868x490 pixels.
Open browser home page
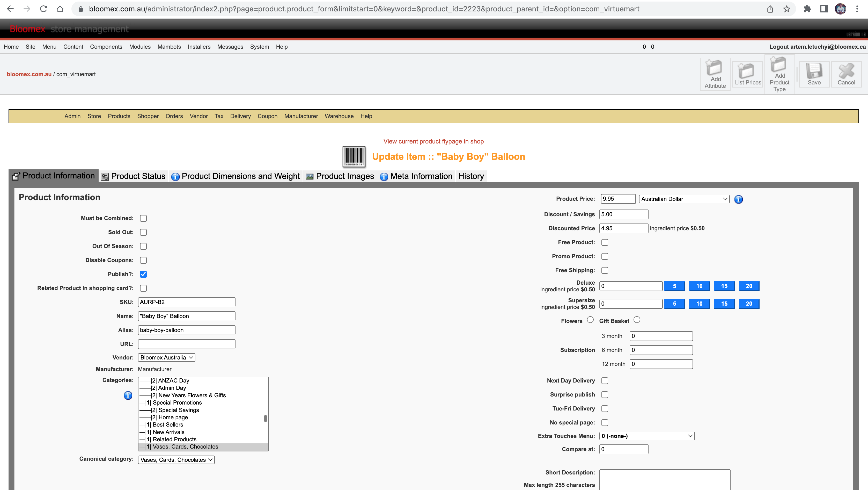60,9
